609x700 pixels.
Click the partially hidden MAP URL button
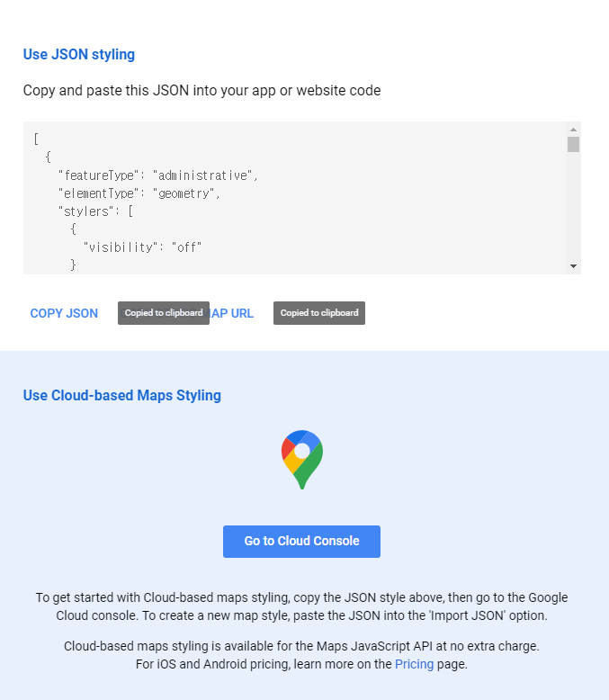(232, 313)
